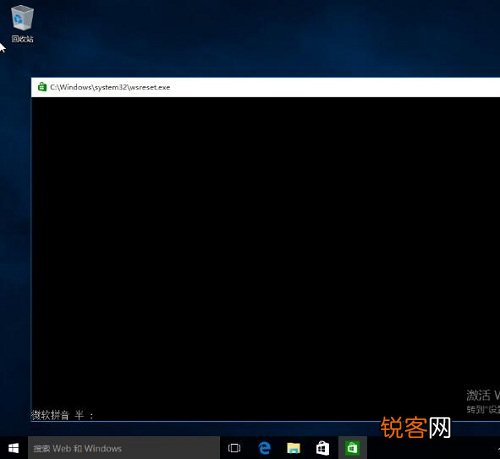The height and width of the screenshot is (459, 500).
Task: Click the wsreset.exe window title icon
Action: click(x=42, y=87)
